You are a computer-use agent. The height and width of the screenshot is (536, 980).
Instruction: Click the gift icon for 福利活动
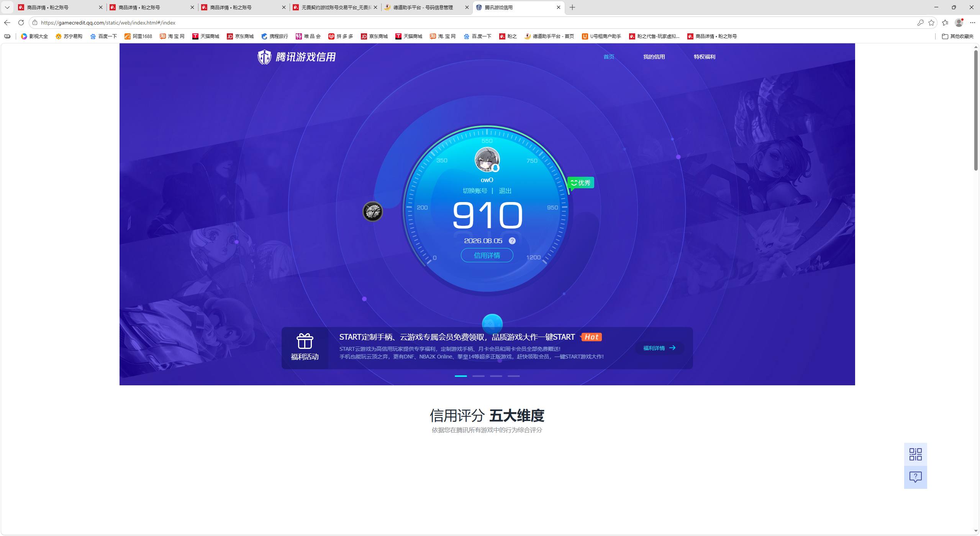pos(305,341)
